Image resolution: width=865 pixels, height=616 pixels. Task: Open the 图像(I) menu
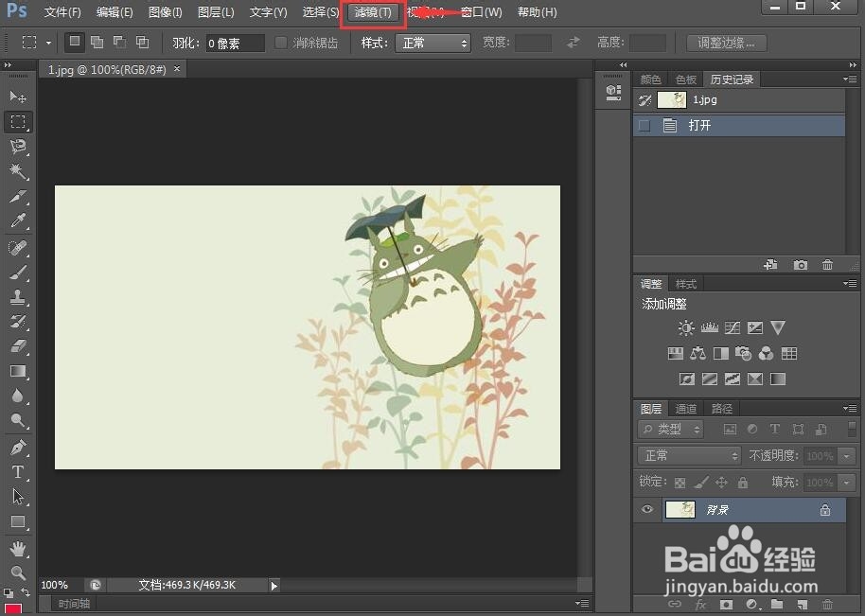tap(166, 11)
